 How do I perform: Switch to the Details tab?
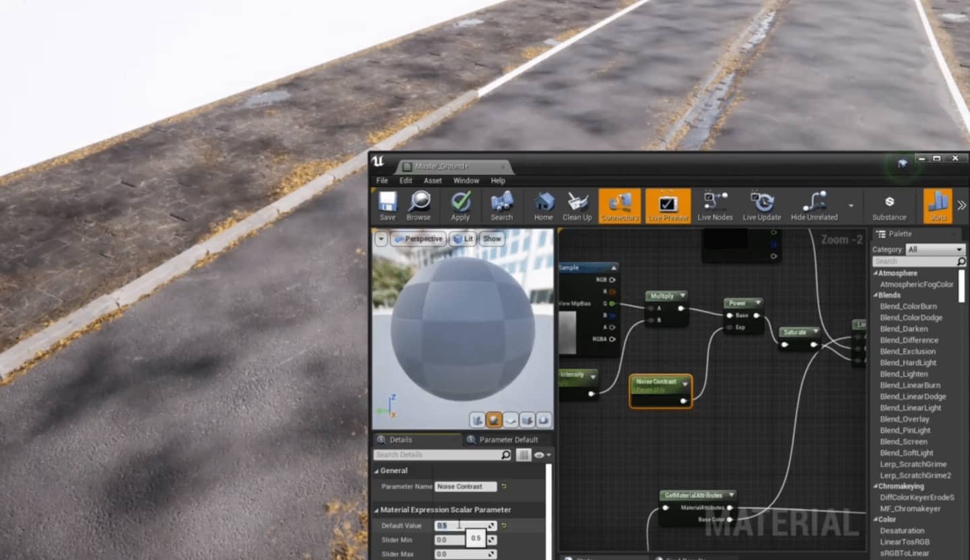tap(416, 440)
